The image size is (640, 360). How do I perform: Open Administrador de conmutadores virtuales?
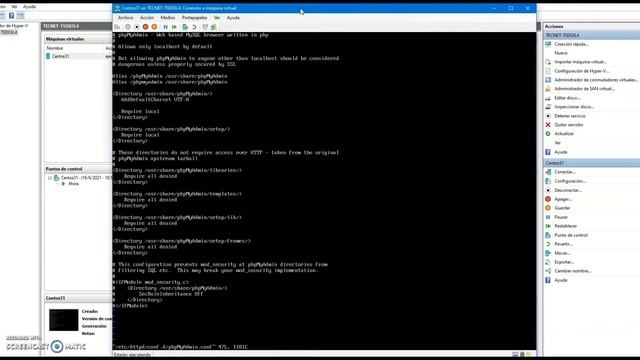(x=596, y=80)
